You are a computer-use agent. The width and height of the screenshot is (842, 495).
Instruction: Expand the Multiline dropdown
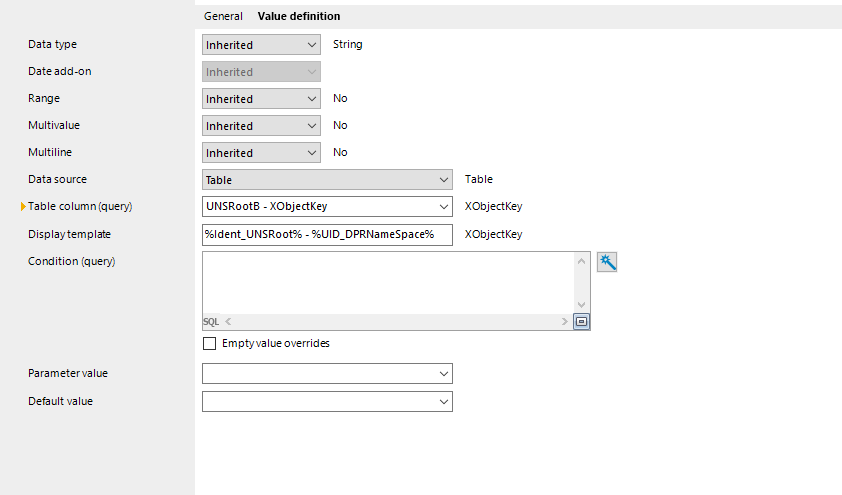pyautogui.click(x=262, y=152)
